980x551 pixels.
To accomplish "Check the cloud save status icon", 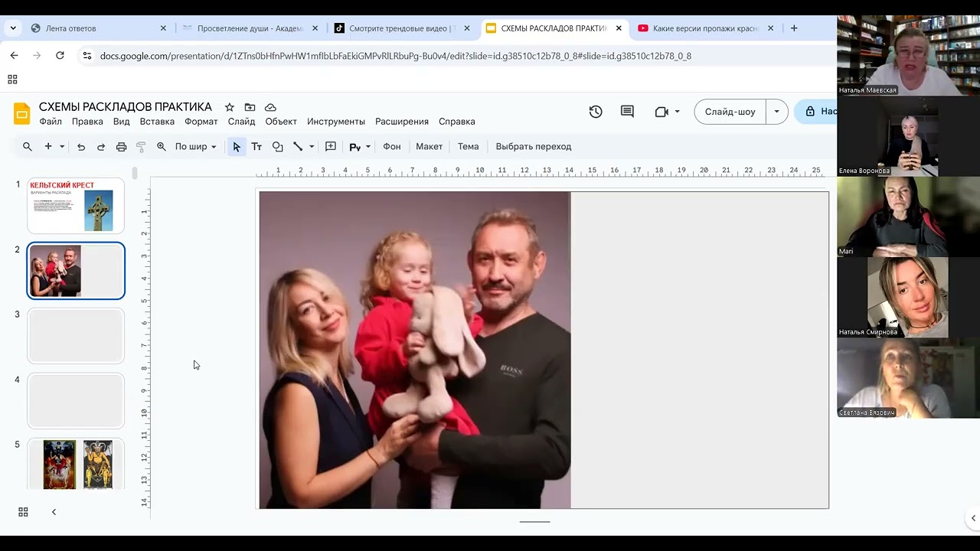I will 270,107.
